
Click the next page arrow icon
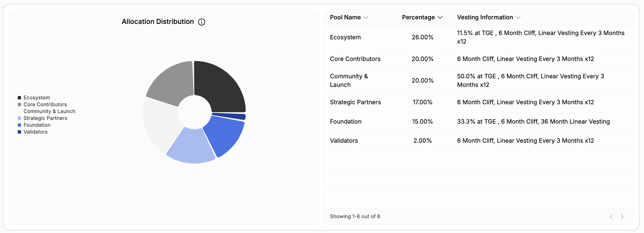click(x=622, y=216)
